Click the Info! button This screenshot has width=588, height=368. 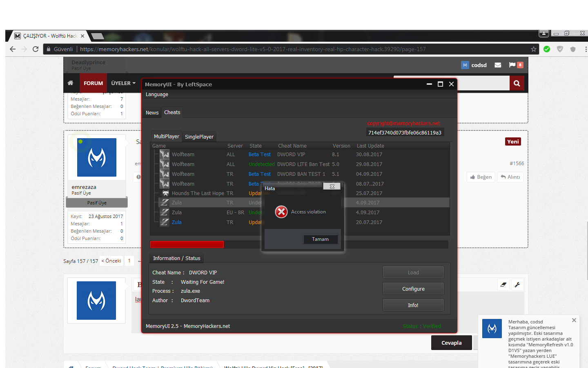pyautogui.click(x=413, y=305)
